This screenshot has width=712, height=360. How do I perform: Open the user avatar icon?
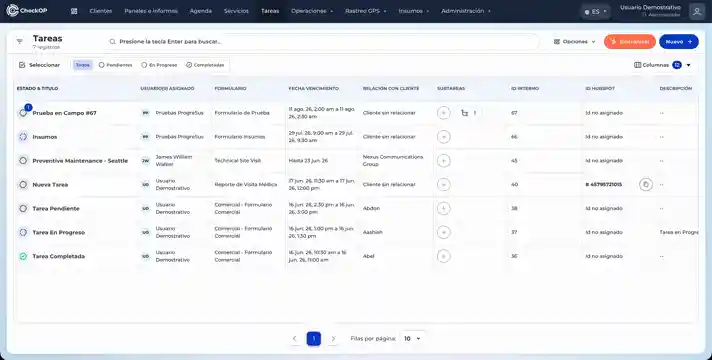pos(697,11)
